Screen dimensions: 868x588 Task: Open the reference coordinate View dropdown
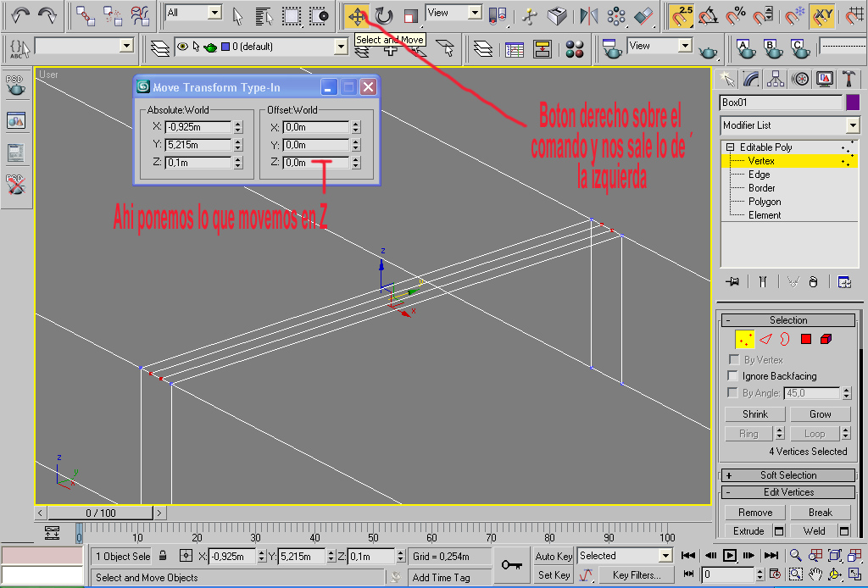(475, 13)
